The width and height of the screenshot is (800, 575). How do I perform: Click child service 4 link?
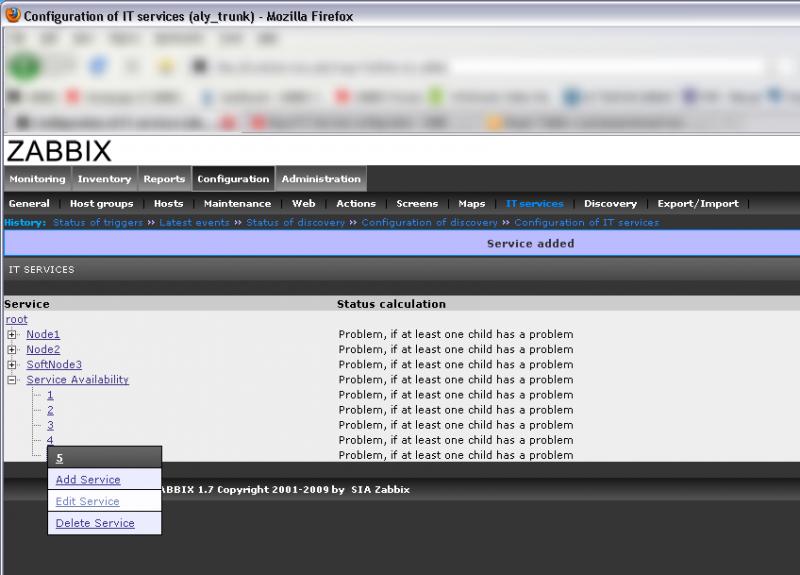pyautogui.click(x=50, y=440)
